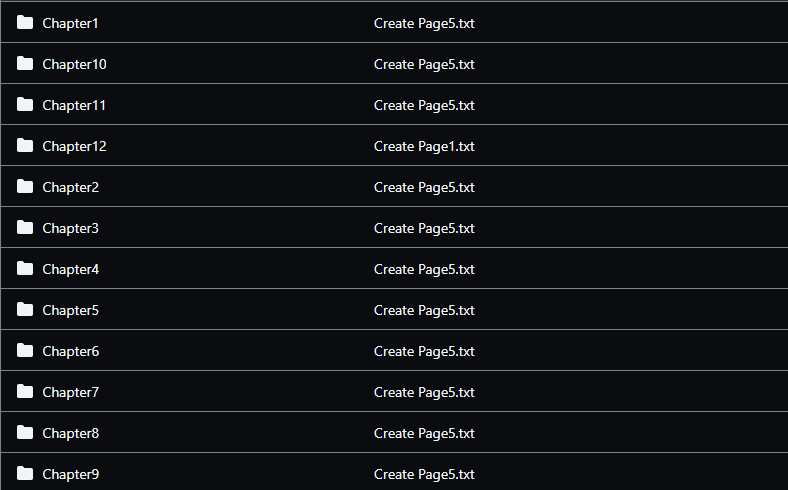Click the folder icon beside Chapter3

tap(25, 228)
